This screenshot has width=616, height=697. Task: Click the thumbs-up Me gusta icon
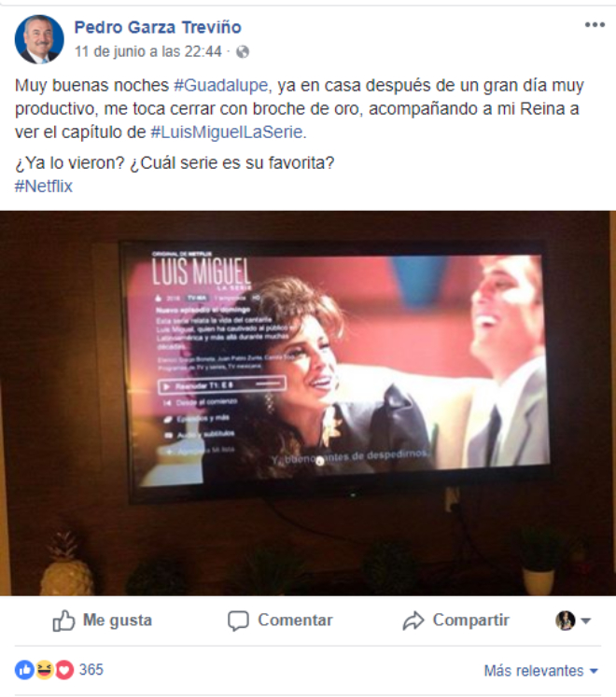(x=63, y=620)
